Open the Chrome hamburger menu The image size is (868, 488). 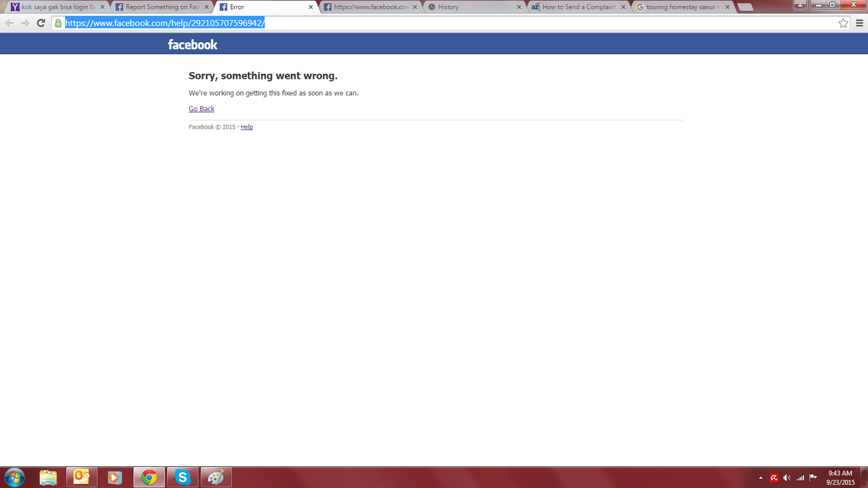click(859, 23)
